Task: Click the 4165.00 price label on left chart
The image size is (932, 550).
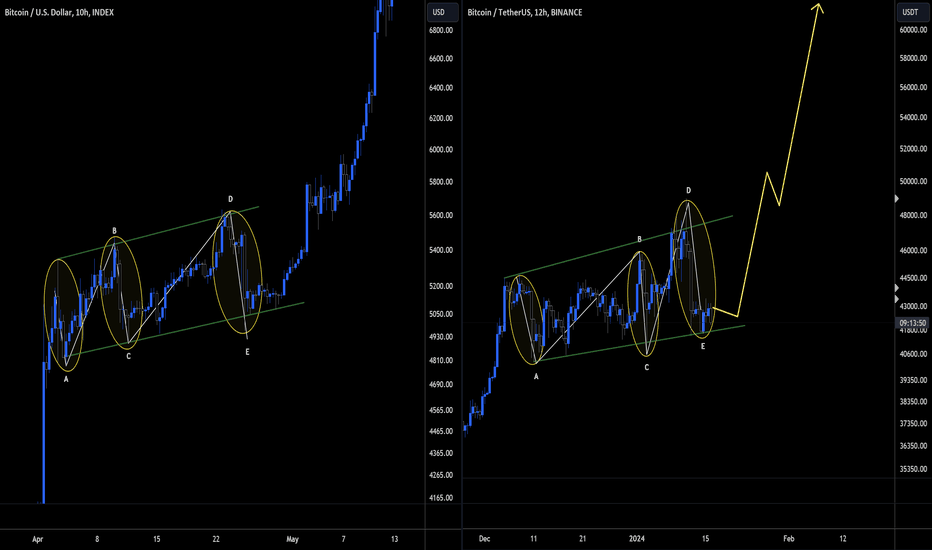Action: [441, 498]
